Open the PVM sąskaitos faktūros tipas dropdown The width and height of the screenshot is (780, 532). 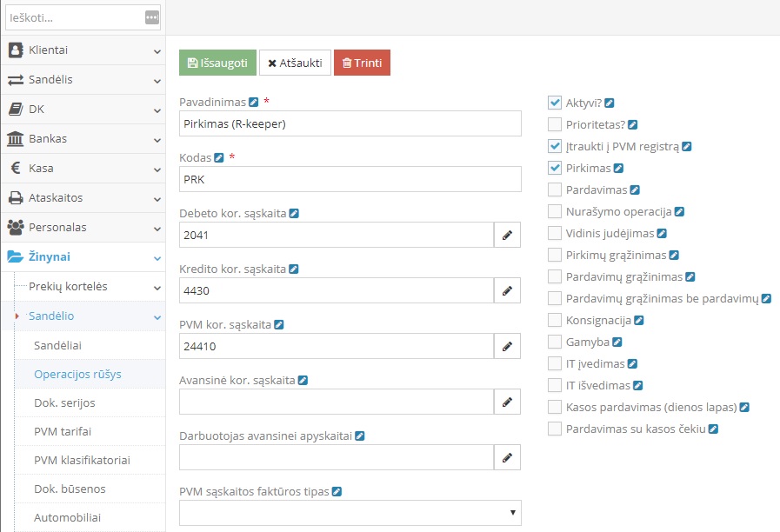click(350, 513)
